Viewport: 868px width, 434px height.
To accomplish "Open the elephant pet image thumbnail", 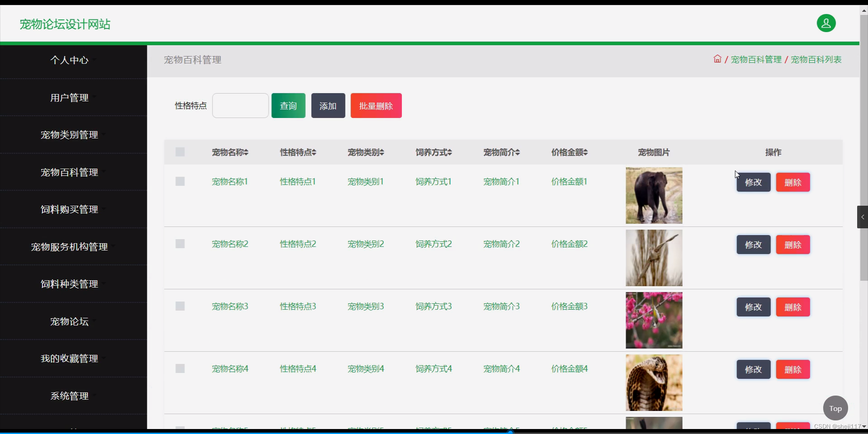I will pyautogui.click(x=654, y=196).
